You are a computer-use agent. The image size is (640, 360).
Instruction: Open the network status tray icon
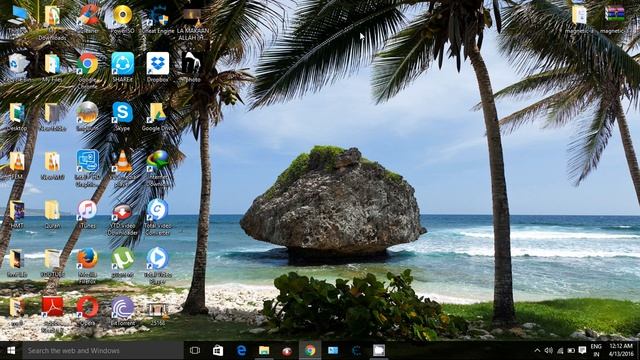(x=560, y=351)
